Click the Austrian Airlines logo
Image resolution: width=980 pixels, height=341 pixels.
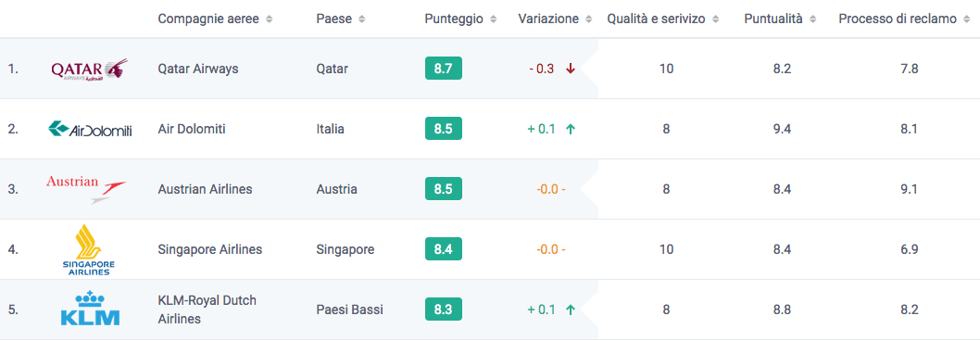86,190
